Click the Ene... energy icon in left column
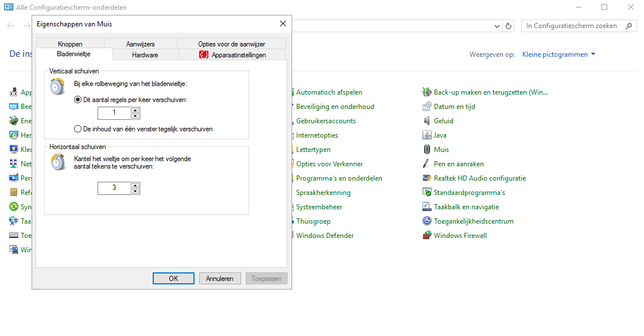Viewport: 644px width, 336px height. pos(14,120)
